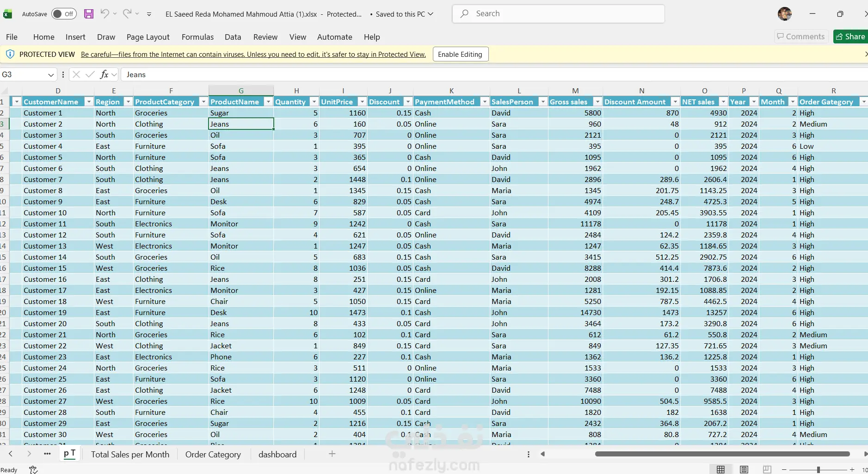Switch to Page Layout view icon
The width and height of the screenshot is (868, 474).
(x=744, y=469)
